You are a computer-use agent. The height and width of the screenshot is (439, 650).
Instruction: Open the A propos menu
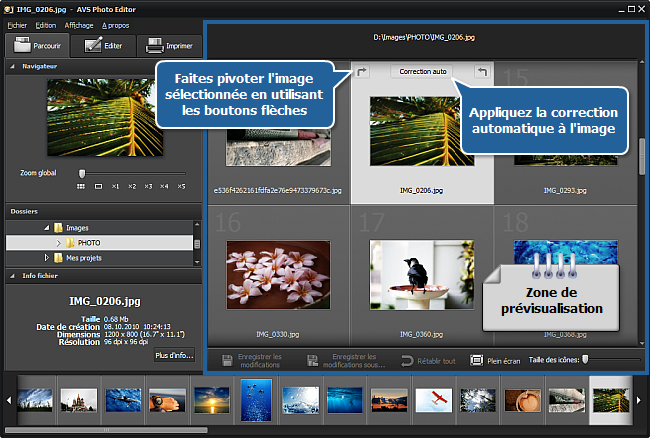click(115, 25)
